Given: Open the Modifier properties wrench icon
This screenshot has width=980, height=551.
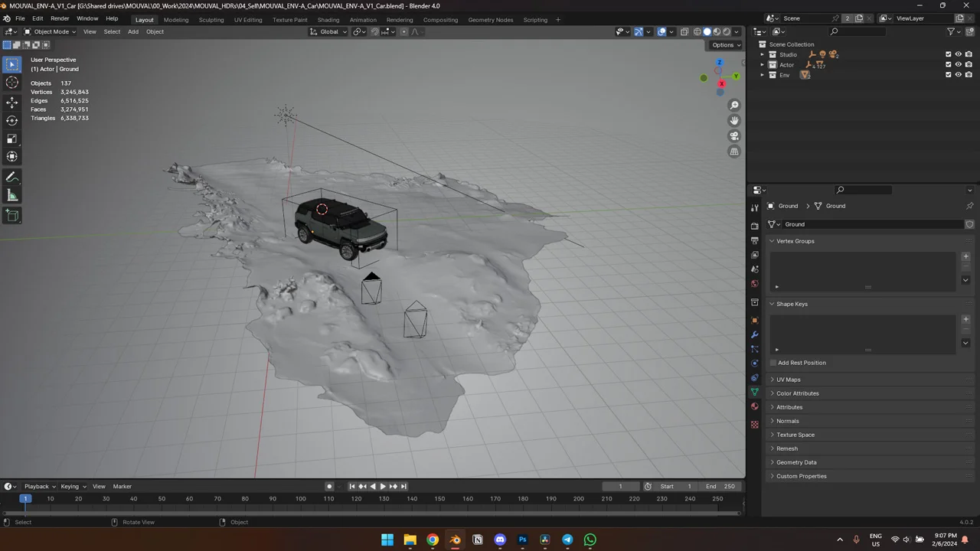Looking at the screenshot, I should (754, 334).
